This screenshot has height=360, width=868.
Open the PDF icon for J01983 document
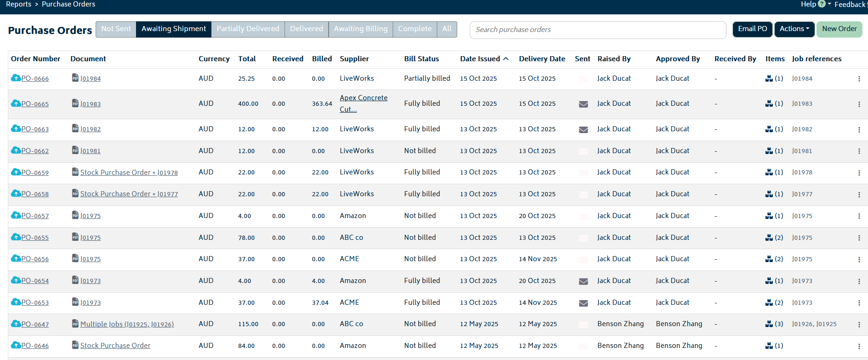click(75, 103)
